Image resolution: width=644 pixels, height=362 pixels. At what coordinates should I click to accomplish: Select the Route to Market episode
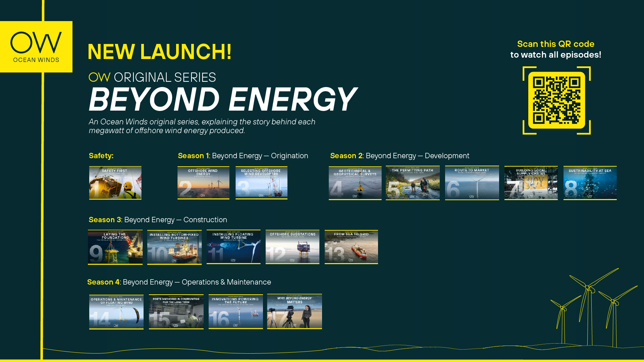(x=472, y=183)
